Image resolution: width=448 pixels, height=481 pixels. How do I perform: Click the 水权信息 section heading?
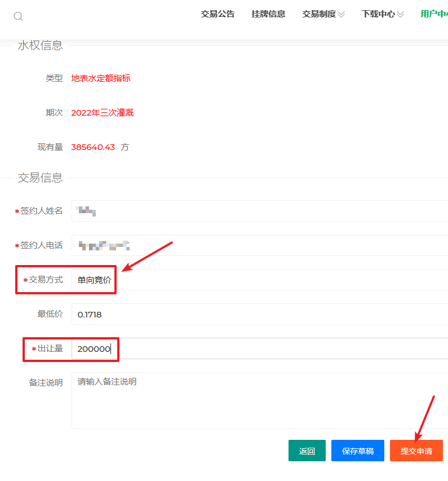click(40, 46)
